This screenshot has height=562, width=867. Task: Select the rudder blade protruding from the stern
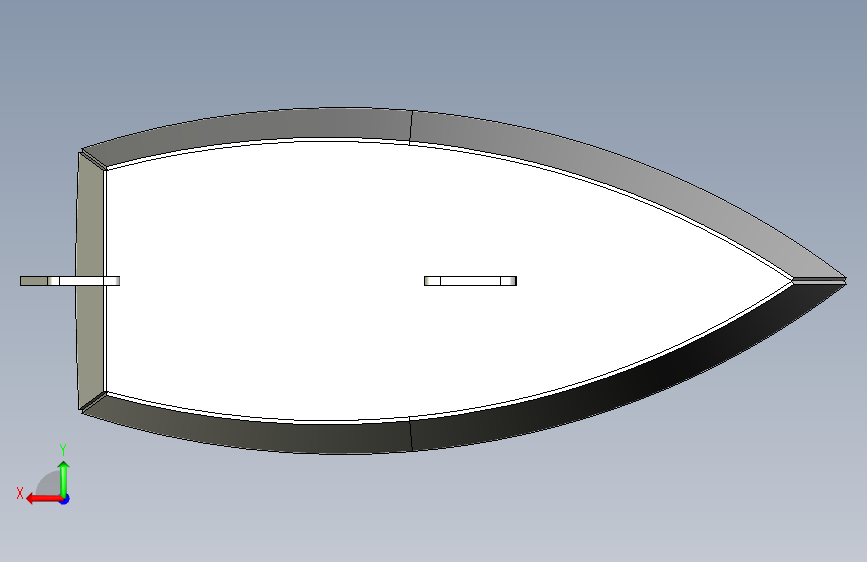tap(70, 281)
